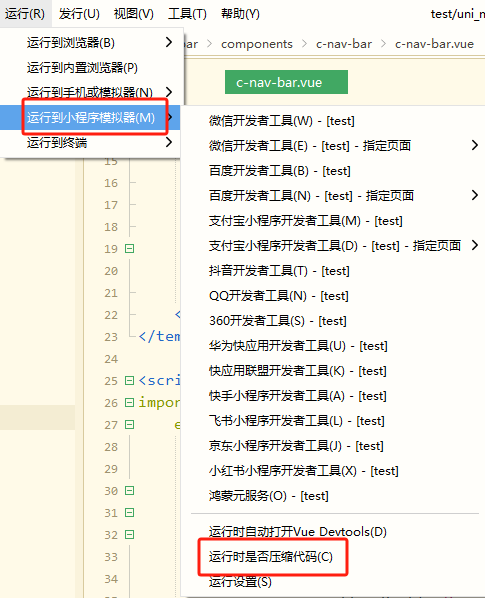Expand submenu arrow for 运行到终端

[169, 142]
